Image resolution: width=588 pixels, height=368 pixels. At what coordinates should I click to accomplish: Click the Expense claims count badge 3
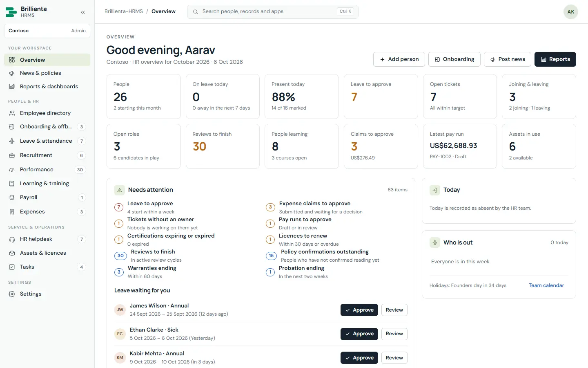pyautogui.click(x=270, y=207)
